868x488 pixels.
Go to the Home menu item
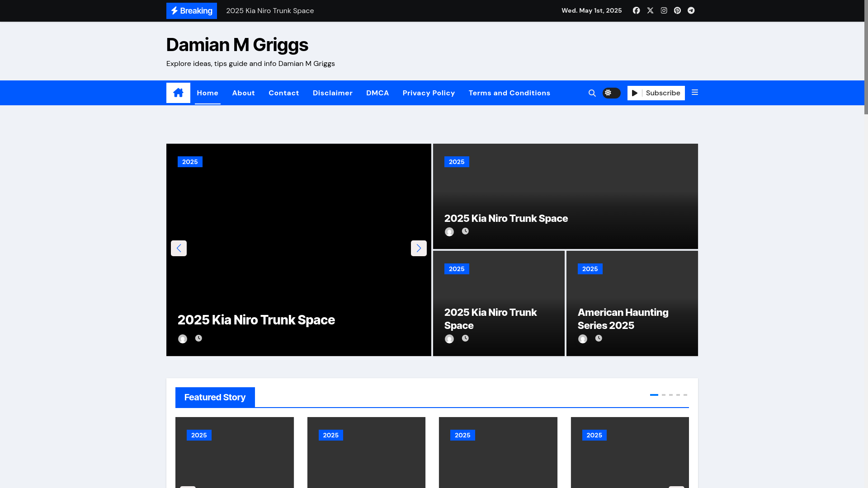[208, 93]
